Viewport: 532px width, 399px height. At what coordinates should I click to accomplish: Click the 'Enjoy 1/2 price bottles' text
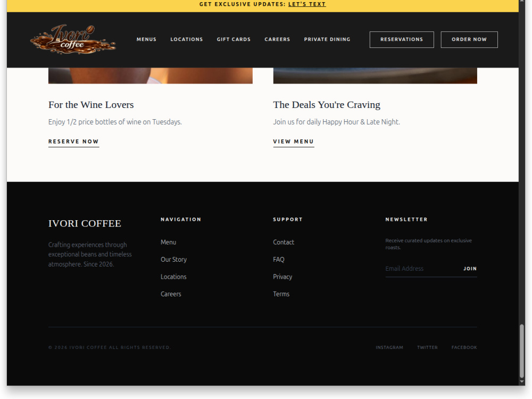pyautogui.click(x=115, y=122)
